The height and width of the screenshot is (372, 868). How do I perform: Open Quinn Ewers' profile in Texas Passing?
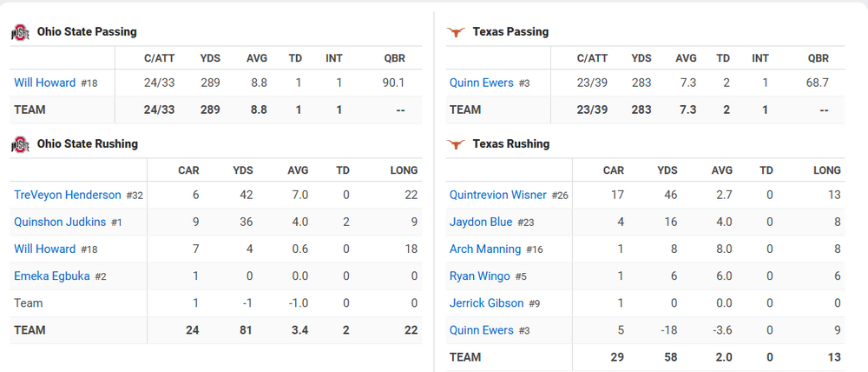point(482,83)
